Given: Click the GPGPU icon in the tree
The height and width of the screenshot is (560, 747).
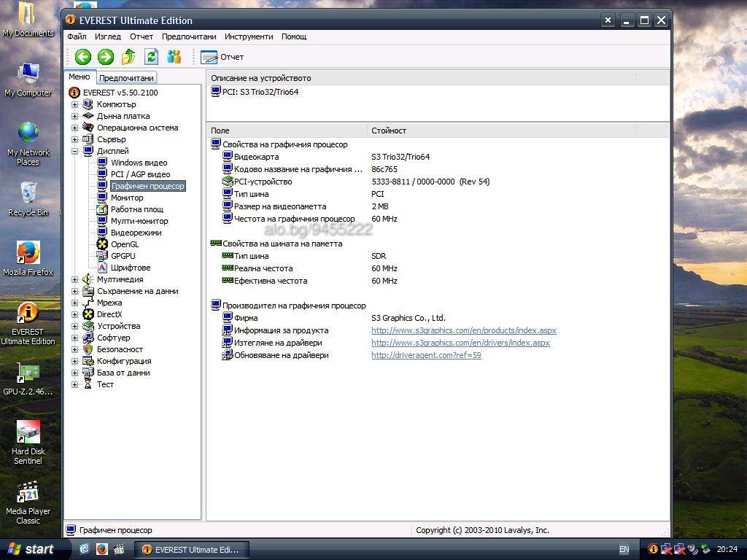Looking at the screenshot, I should [x=102, y=256].
